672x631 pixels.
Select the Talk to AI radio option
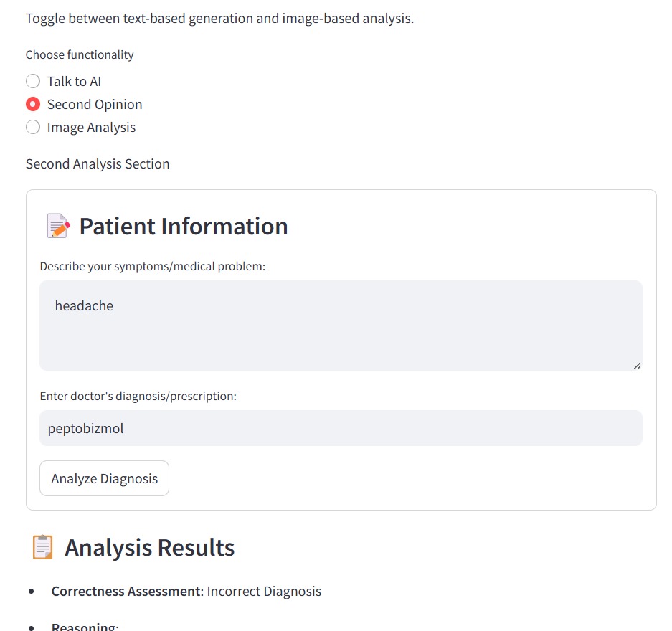33,82
